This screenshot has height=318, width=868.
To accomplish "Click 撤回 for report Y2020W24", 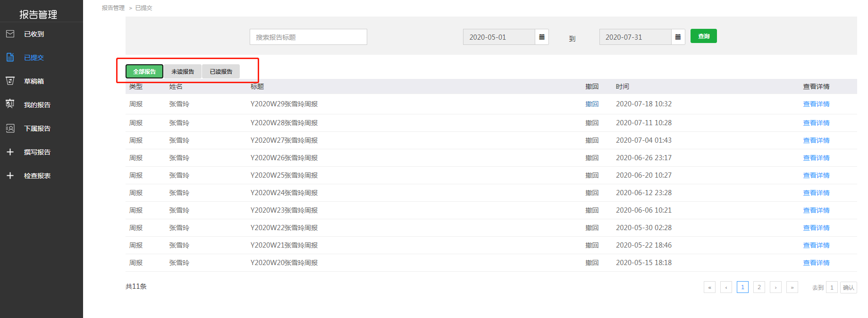I will point(592,193).
